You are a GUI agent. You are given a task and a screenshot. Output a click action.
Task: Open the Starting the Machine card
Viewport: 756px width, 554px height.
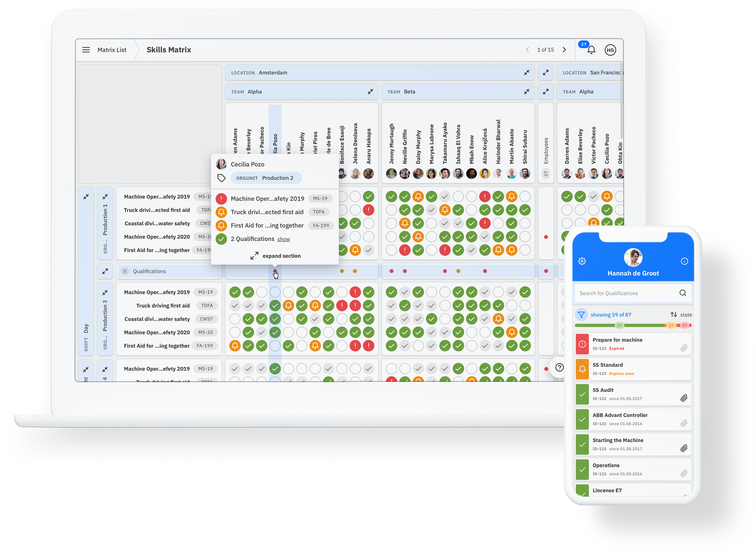pyautogui.click(x=633, y=444)
